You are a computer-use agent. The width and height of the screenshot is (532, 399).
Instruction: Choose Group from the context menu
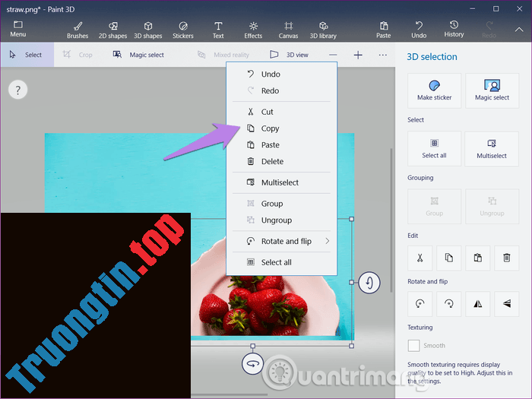click(x=282, y=204)
